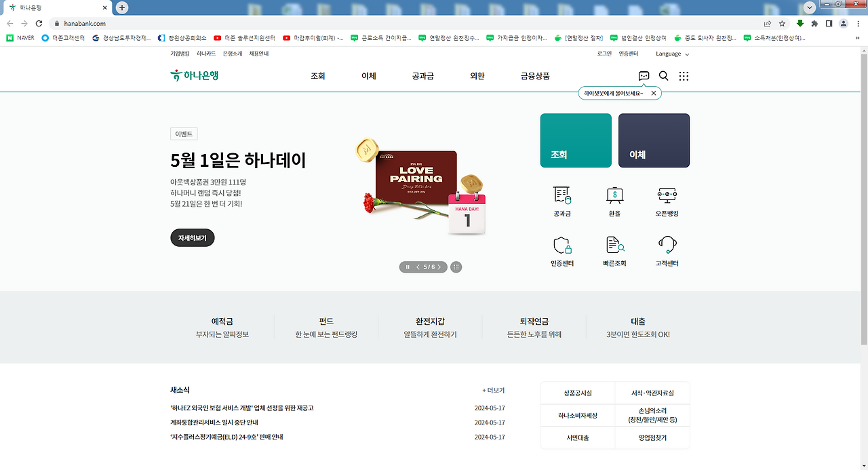Click the search magnifier icon
The width and height of the screenshot is (868, 470).
[x=664, y=76]
